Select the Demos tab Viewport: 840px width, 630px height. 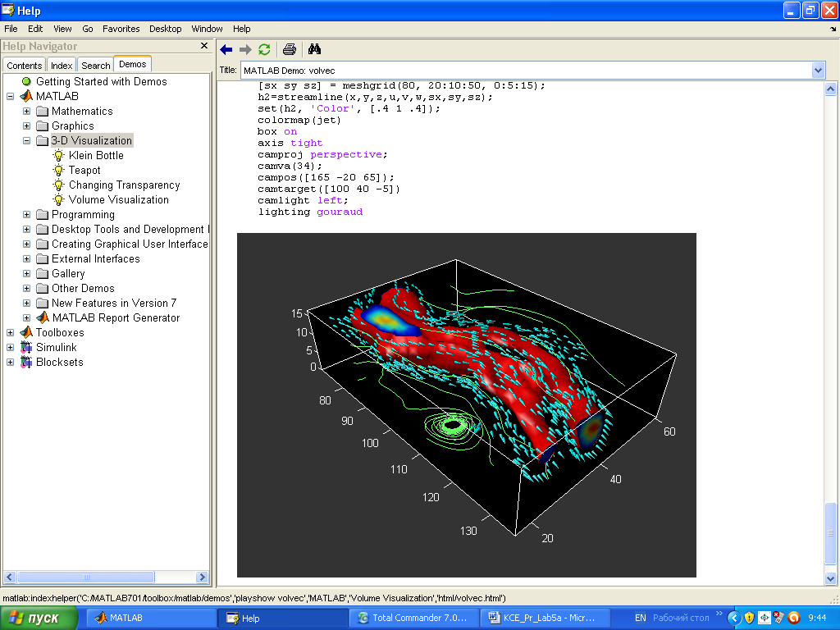click(x=132, y=64)
